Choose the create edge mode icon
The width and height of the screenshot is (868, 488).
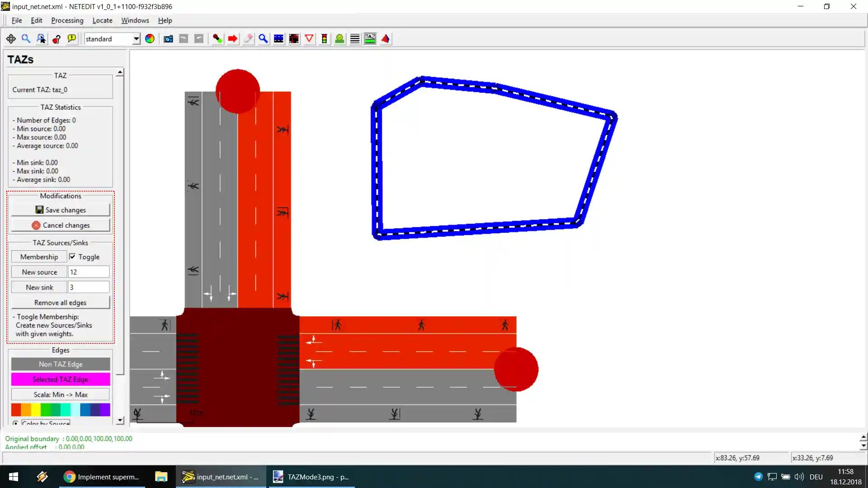coord(217,39)
